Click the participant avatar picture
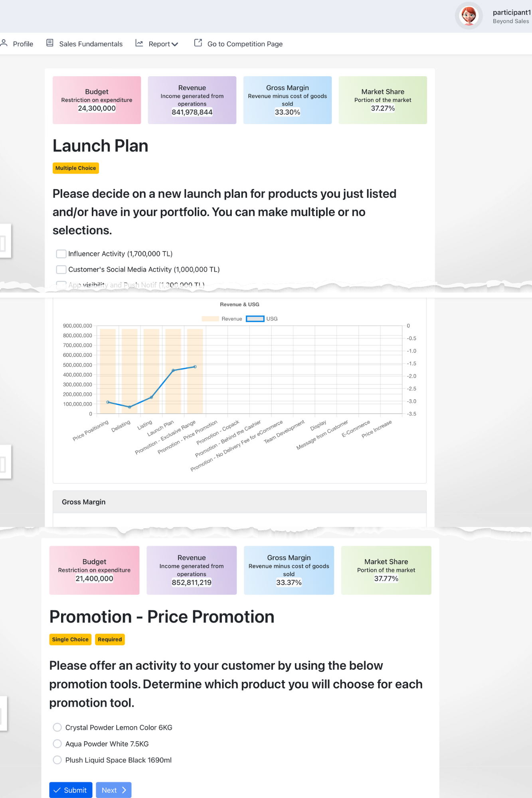 tap(469, 16)
